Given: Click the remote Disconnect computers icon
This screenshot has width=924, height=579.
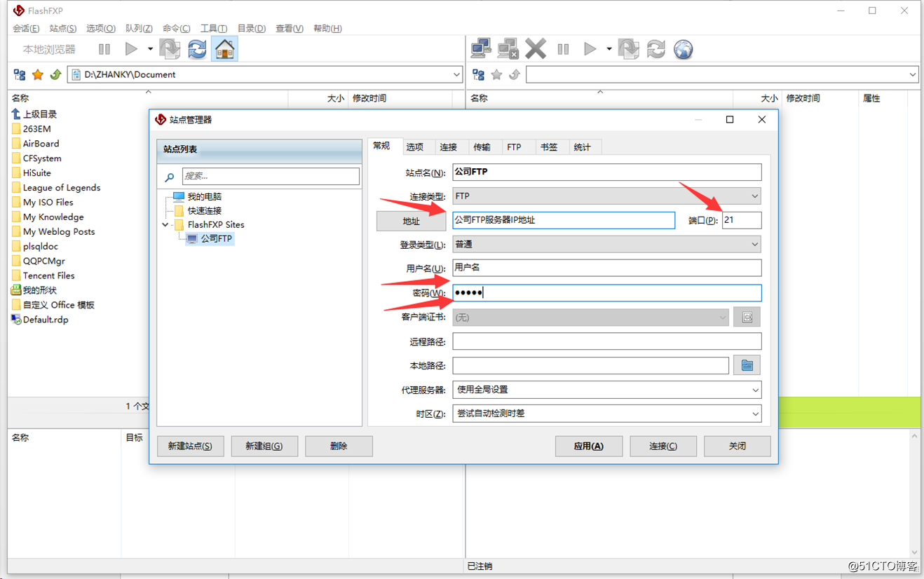Looking at the screenshot, I should click(508, 49).
